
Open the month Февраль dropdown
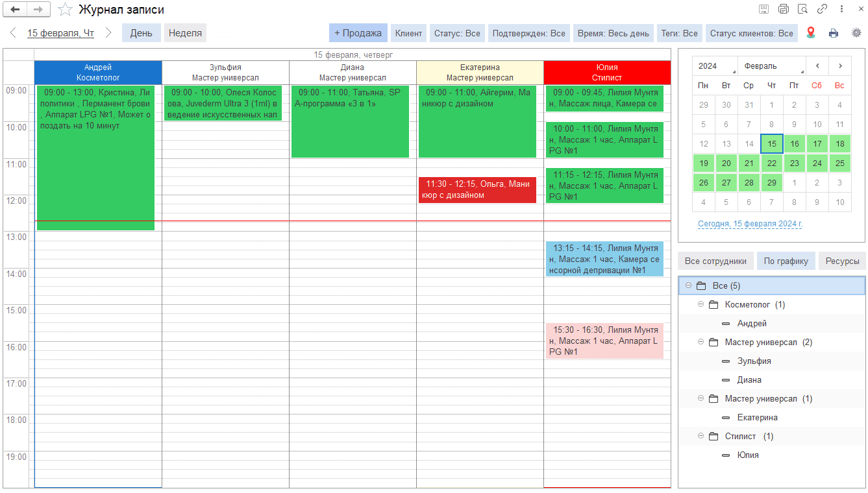772,66
